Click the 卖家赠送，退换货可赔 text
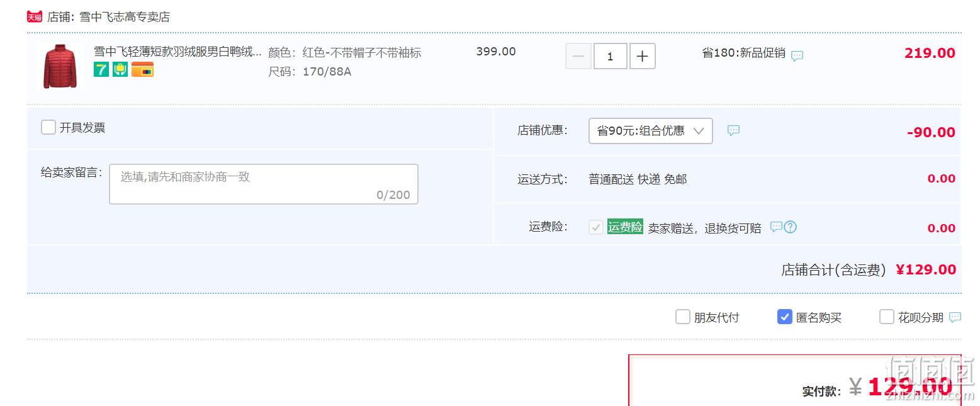980x406 pixels. (x=705, y=228)
